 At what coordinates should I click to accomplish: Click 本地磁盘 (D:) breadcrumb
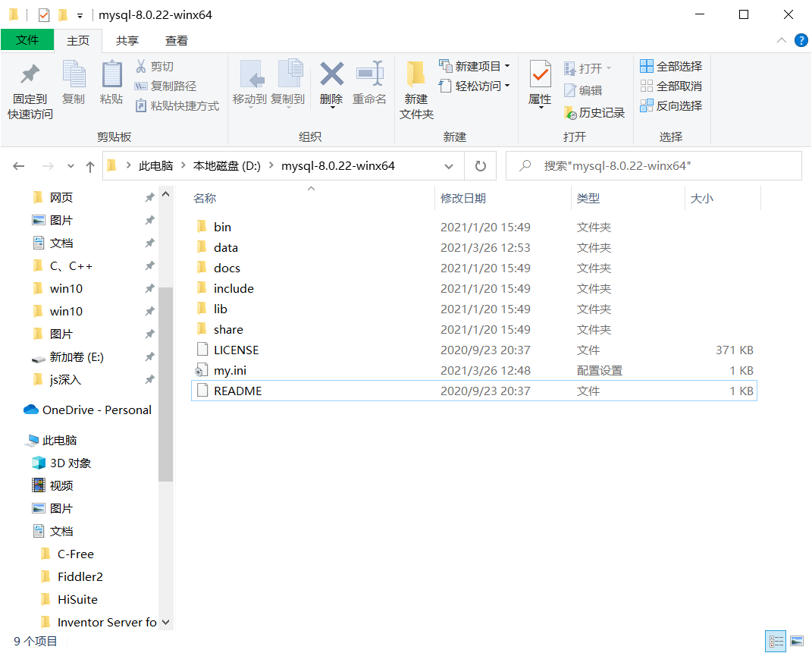pos(227,166)
